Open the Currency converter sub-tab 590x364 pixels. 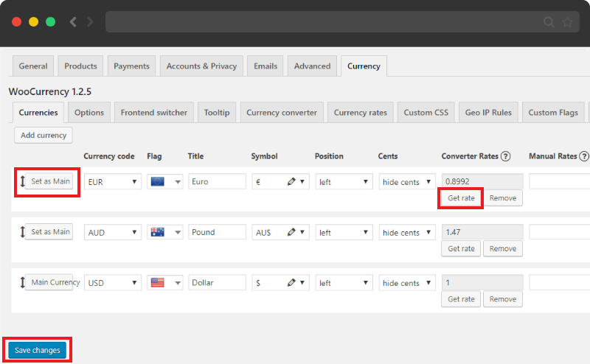[x=282, y=112]
